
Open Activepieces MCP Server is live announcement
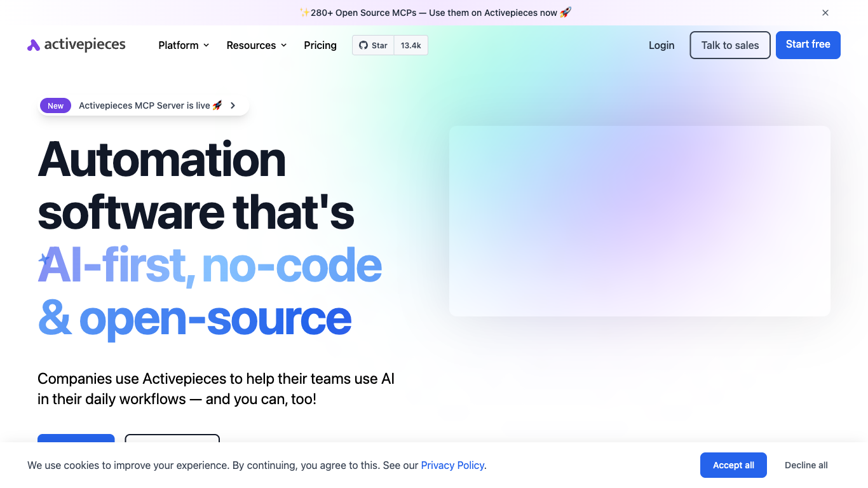point(151,105)
